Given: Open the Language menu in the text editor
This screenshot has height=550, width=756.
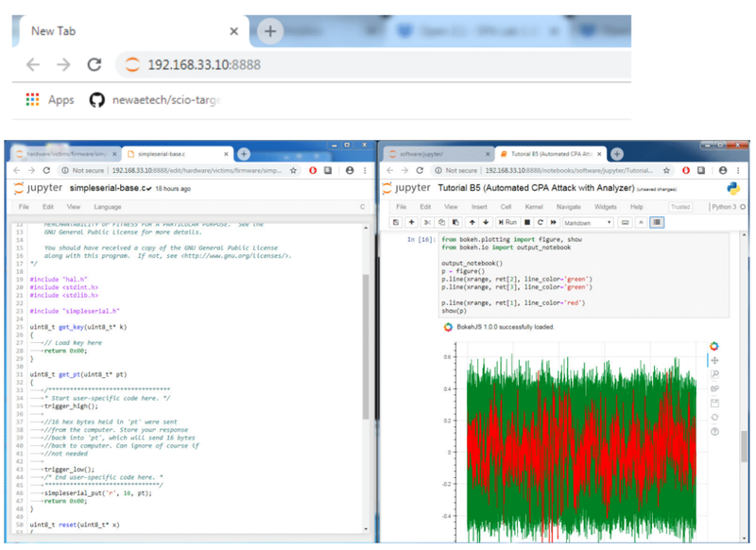Looking at the screenshot, I should click(107, 206).
